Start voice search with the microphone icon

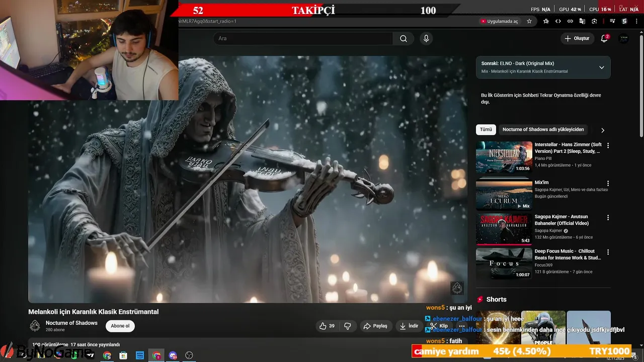tap(426, 39)
